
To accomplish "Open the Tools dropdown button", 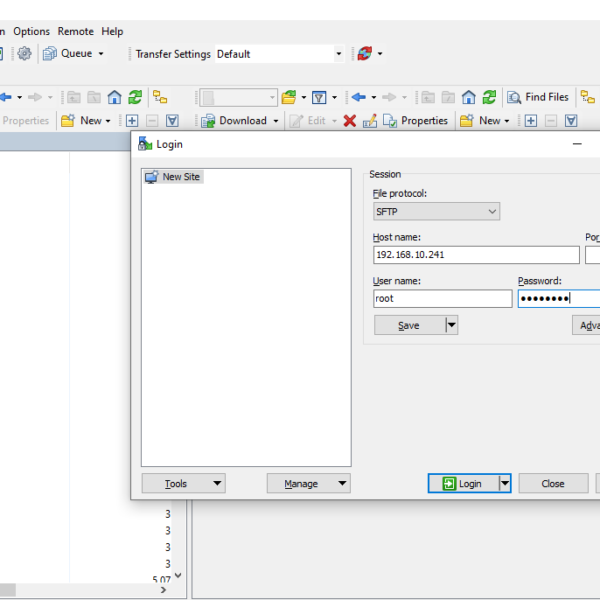I will 183,484.
